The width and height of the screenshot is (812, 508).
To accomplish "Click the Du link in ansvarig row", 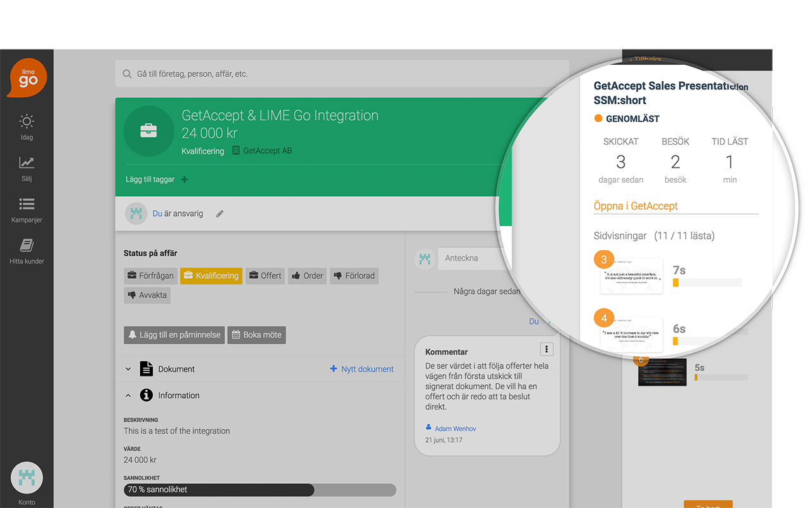I will pos(157,214).
